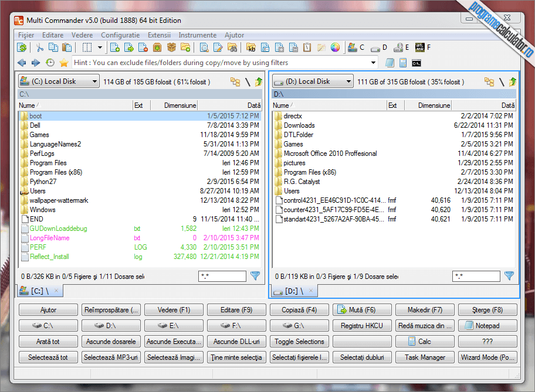Open the hint bar dropdown arrow
Image resolution: width=535 pixels, height=392 pixels.
click(x=373, y=63)
